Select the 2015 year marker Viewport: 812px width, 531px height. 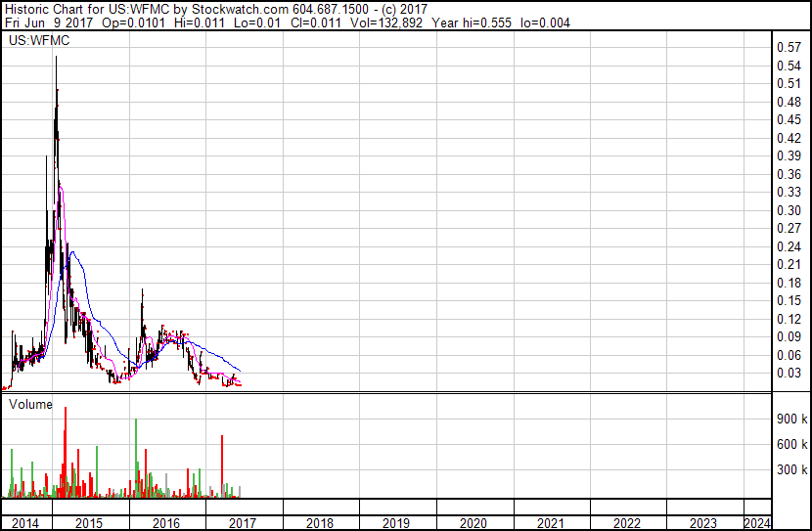[x=89, y=523]
